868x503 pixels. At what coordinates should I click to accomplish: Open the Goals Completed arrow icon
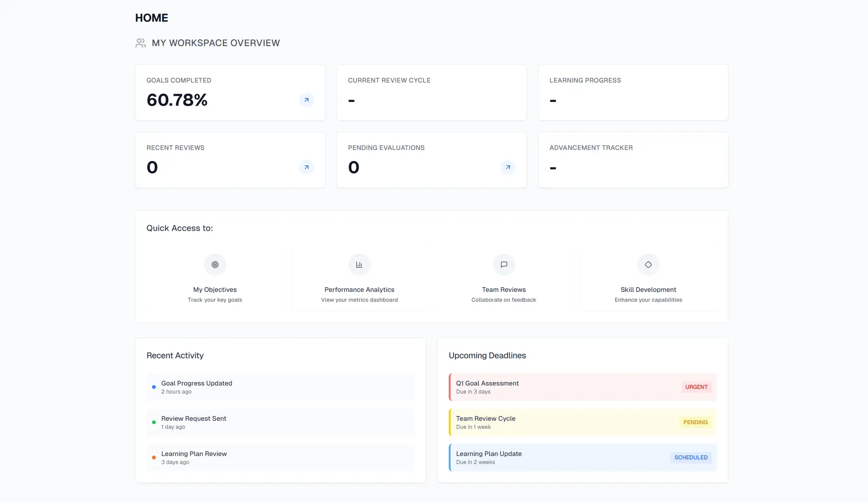coord(307,100)
